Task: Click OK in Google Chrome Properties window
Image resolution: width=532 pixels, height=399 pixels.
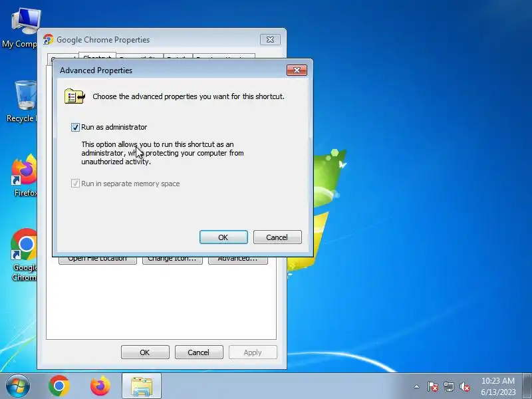Action: [145, 352]
